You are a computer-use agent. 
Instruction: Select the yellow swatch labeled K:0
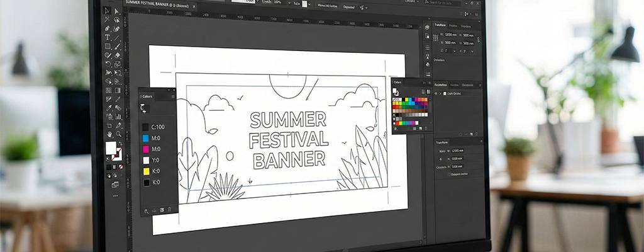click(x=146, y=171)
